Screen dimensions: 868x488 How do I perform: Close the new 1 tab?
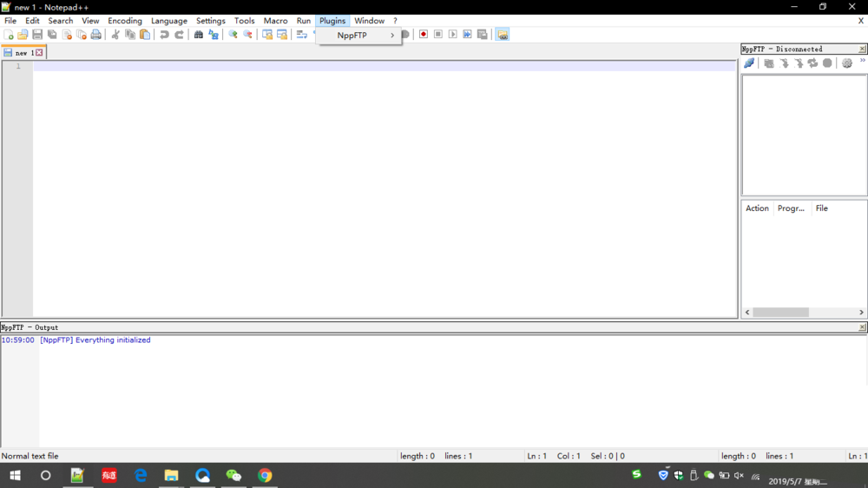point(39,53)
